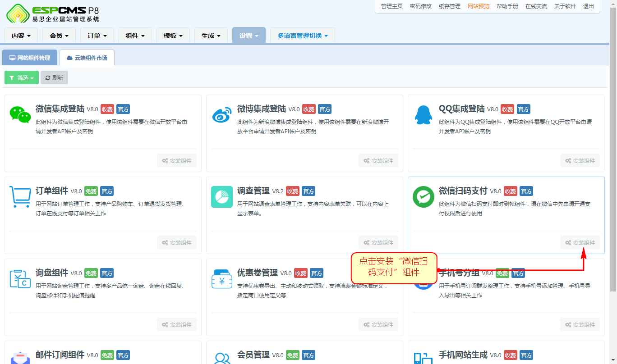This screenshot has height=364, width=617.
Task: Open 多语言管理切换 dropdown
Action: tap(303, 36)
